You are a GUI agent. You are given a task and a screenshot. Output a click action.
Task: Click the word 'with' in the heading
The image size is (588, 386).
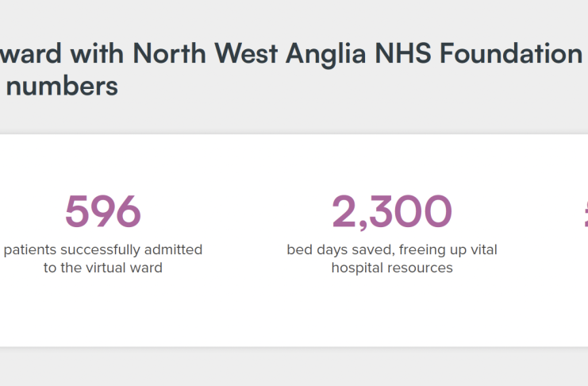coord(97,53)
